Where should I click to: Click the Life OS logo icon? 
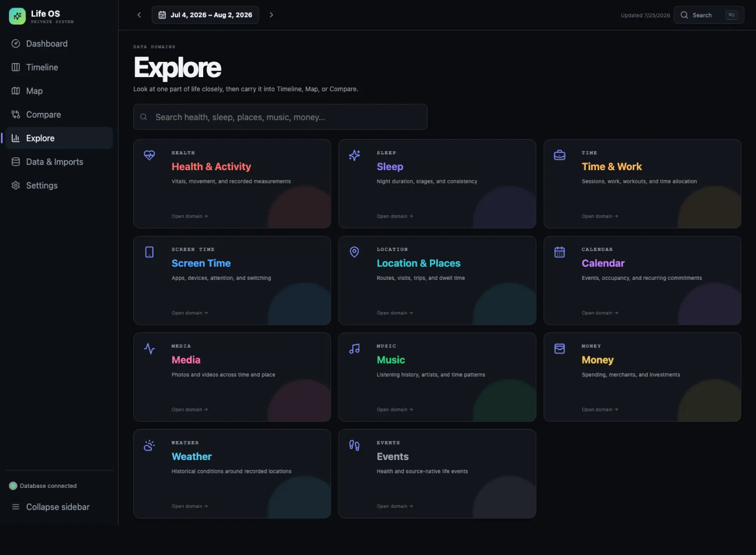tap(17, 16)
